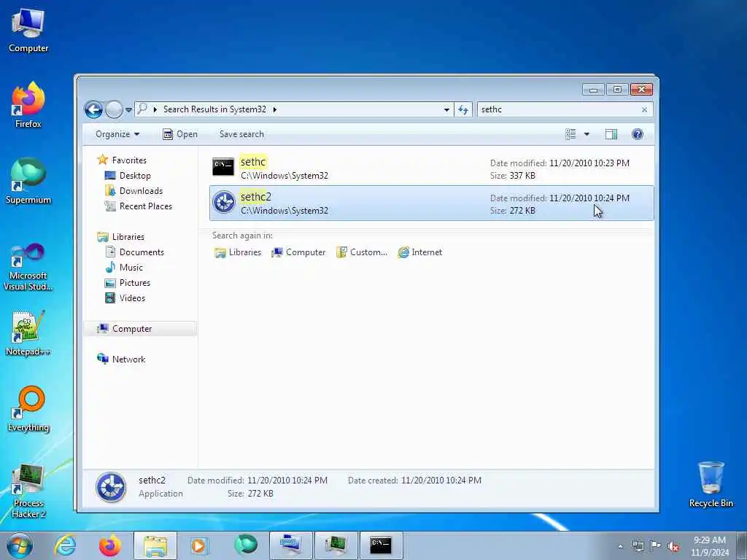Change view using the view icon button

570,134
